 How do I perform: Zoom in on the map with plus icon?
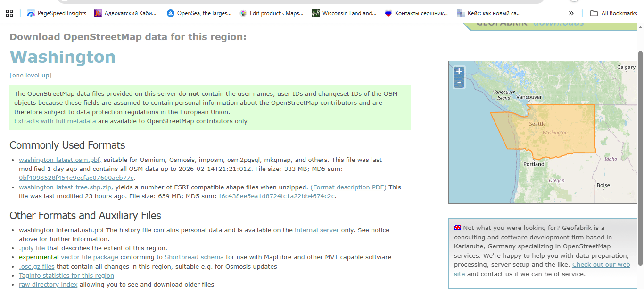pyautogui.click(x=458, y=71)
